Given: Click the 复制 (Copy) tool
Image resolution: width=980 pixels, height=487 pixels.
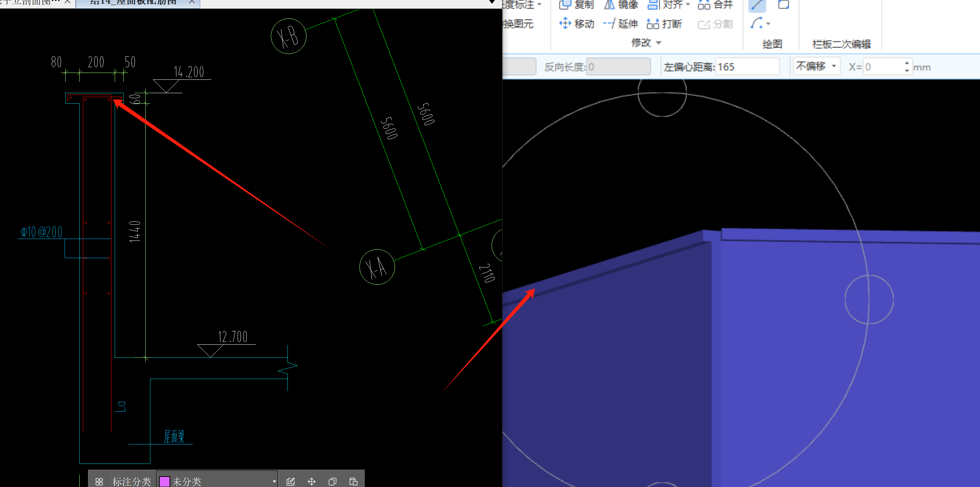Looking at the screenshot, I should [576, 5].
